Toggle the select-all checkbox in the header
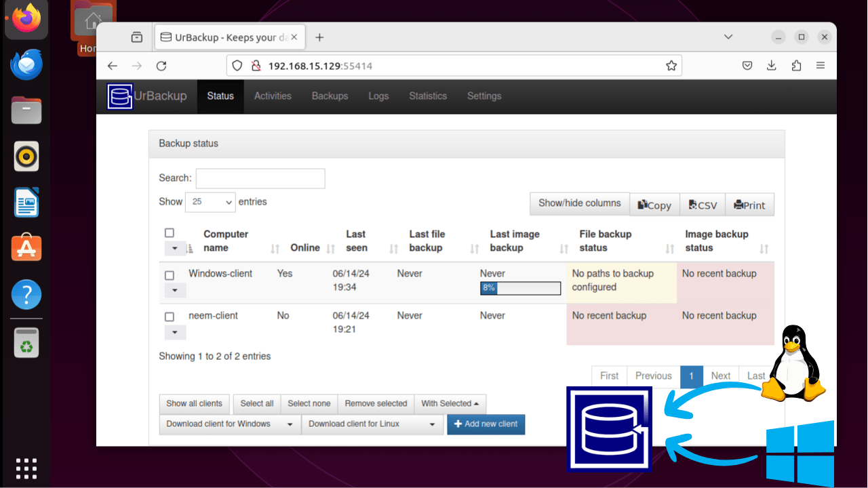This screenshot has width=868, height=488. 169,232
